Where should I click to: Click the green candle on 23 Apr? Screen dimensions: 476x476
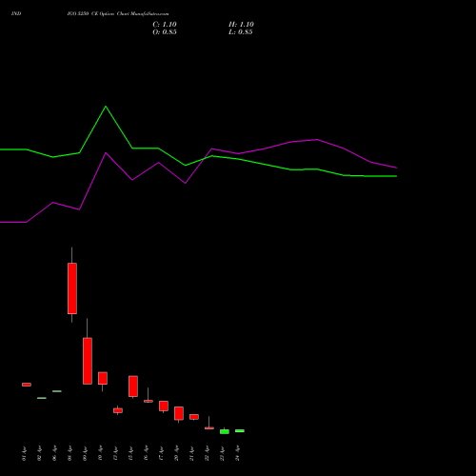pyautogui.click(x=225, y=431)
